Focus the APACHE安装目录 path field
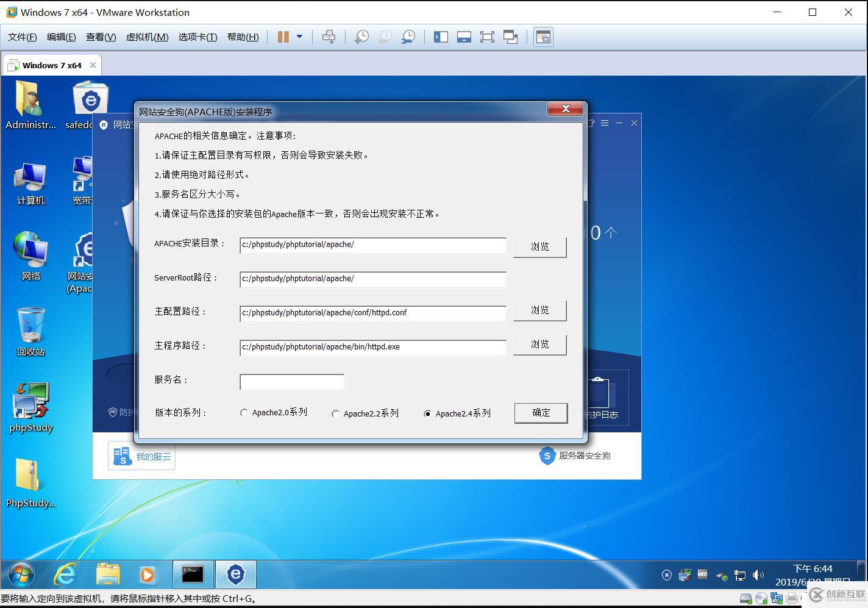868x608 pixels. (x=372, y=245)
